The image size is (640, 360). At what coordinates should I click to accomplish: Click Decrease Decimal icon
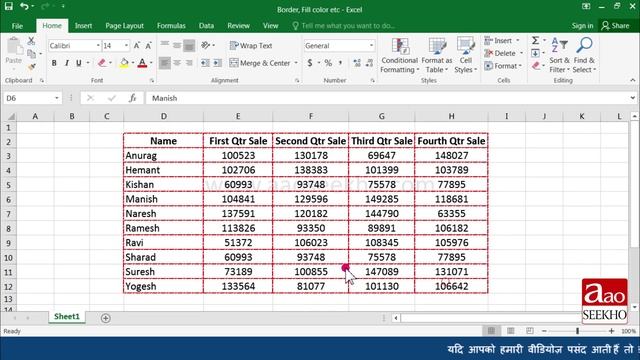pyautogui.click(x=369, y=63)
